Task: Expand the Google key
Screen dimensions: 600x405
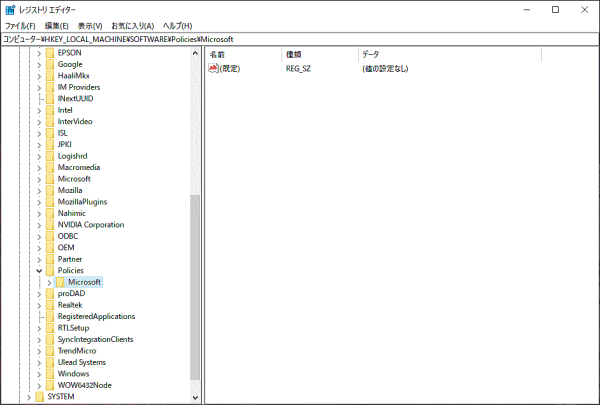Action: point(39,65)
